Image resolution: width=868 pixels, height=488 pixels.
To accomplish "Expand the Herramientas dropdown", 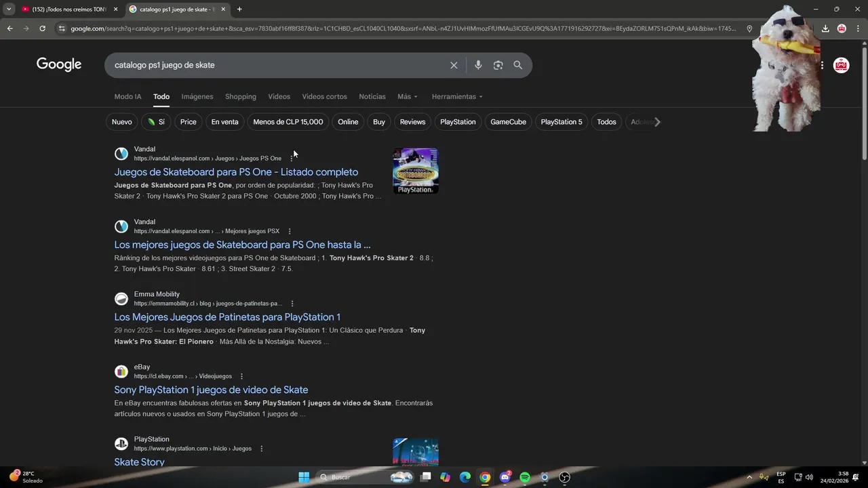I will click(457, 96).
